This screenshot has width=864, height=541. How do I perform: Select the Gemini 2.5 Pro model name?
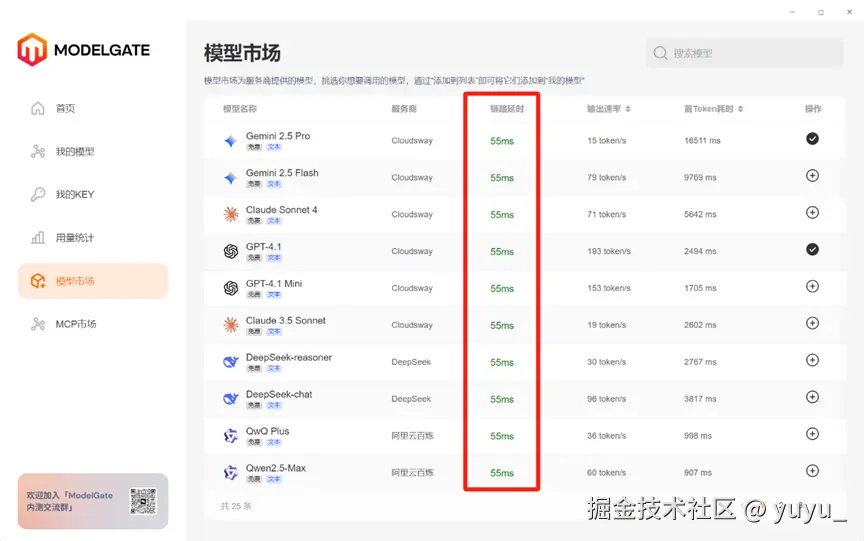click(x=278, y=136)
